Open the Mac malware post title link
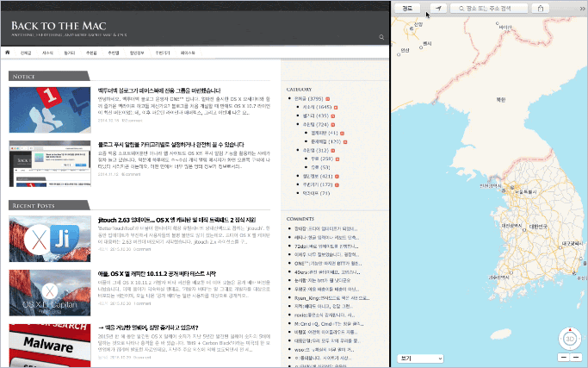 click(148, 327)
